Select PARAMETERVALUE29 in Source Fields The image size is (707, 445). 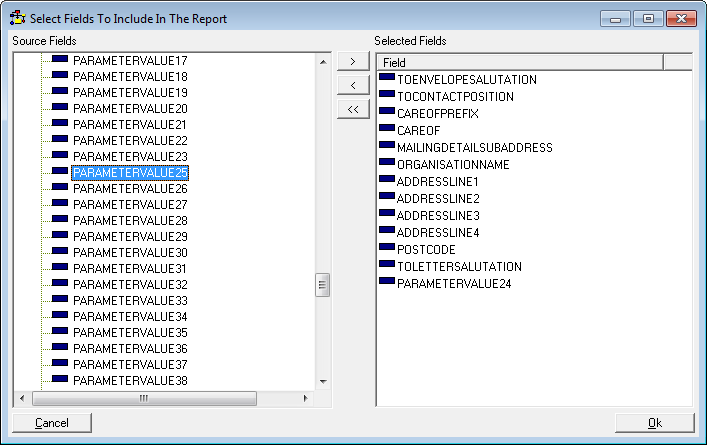click(130, 237)
